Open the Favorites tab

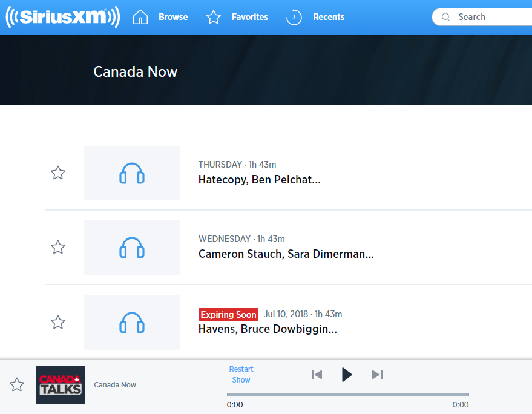pyautogui.click(x=250, y=17)
